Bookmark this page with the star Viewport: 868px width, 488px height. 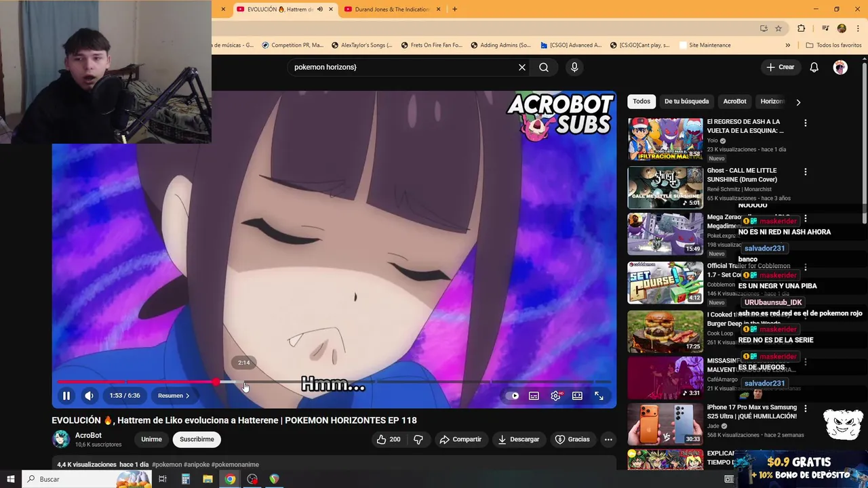778,28
